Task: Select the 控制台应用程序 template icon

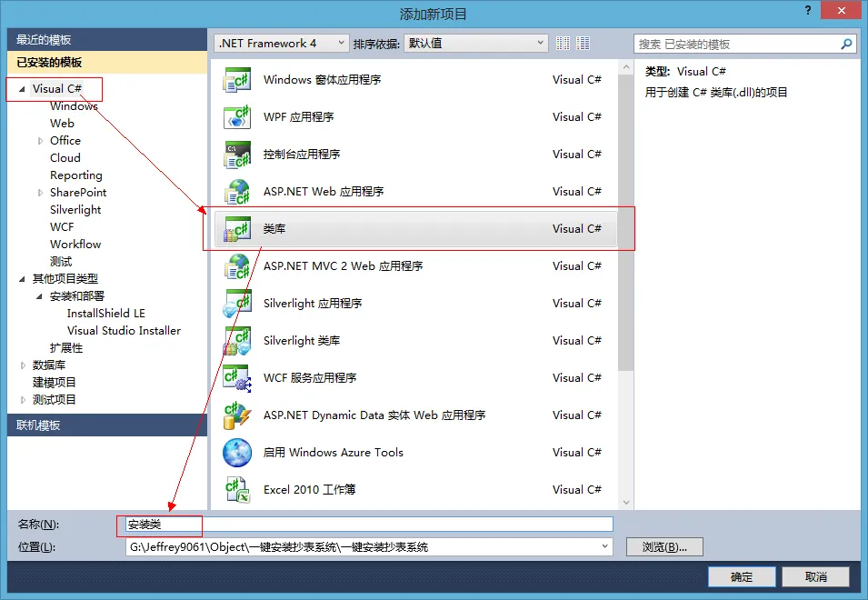Action: [x=237, y=154]
